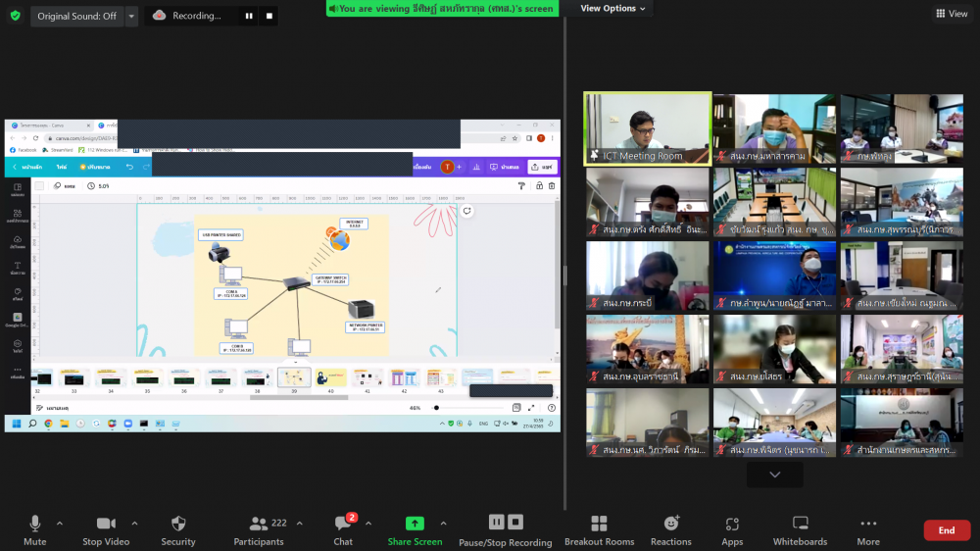Viewport: 980px width, 551px height.
Task: Open Breakout Rooms
Action: click(x=599, y=525)
